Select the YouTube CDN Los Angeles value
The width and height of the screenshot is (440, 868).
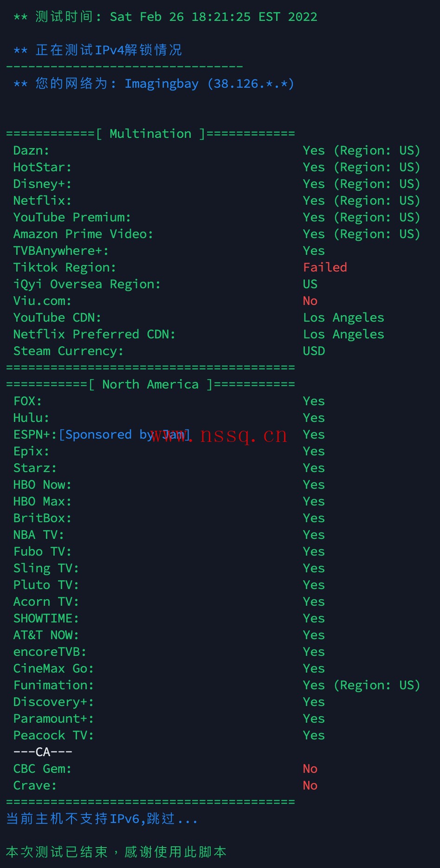[x=343, y=317]
